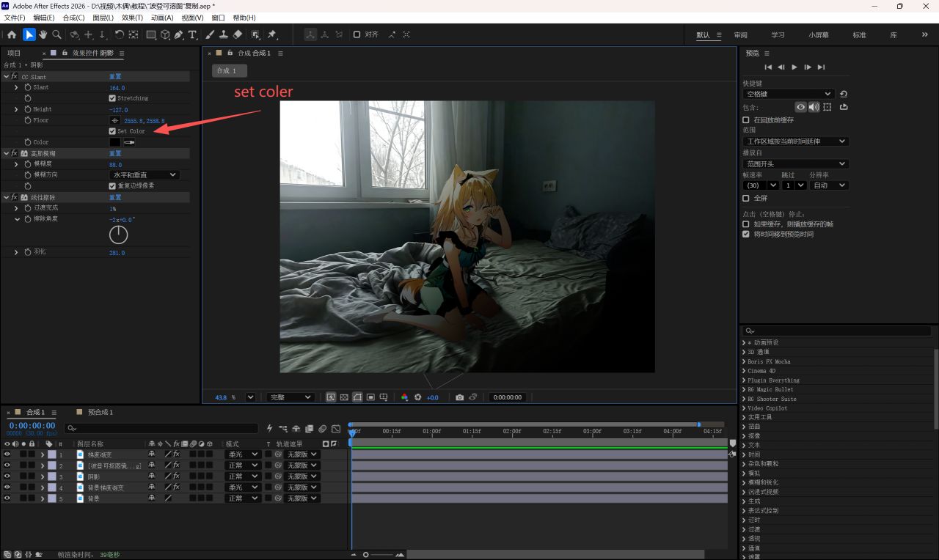This screenshot has width=939, height=560.
Task: Open the CC Slant Color swatch
Action: point(115,142)
